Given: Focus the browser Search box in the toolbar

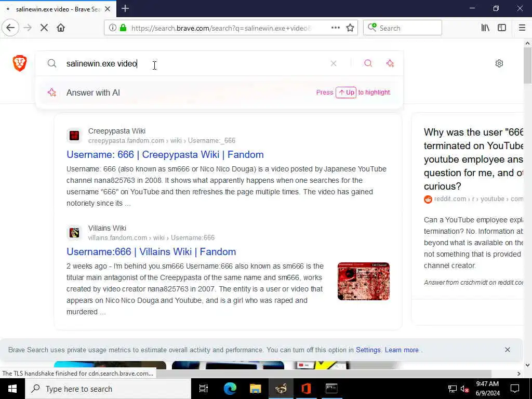Looking at the screenshot, I should tap(403, 28).
